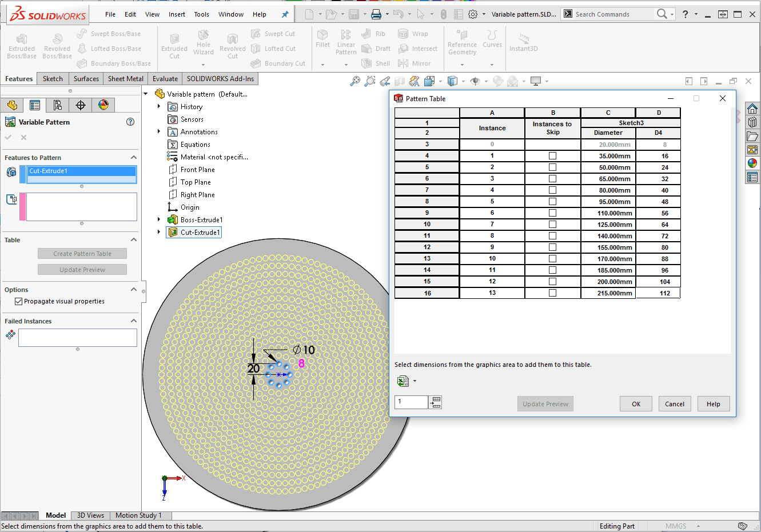Cancel Variable Pattern with the X icon
Image resolution: width=761 pixels, height=532 pixels.
[23, 137]
